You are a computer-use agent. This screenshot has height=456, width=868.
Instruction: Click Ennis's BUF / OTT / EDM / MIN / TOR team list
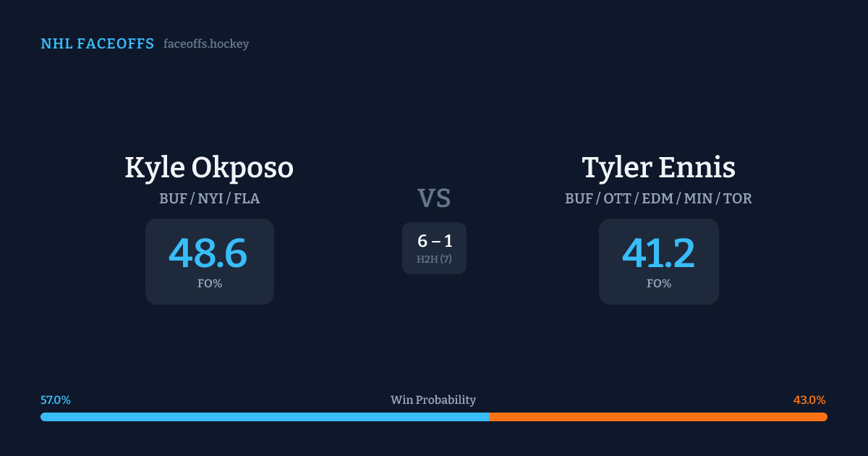pyautogui.click(x=658, y=198)
